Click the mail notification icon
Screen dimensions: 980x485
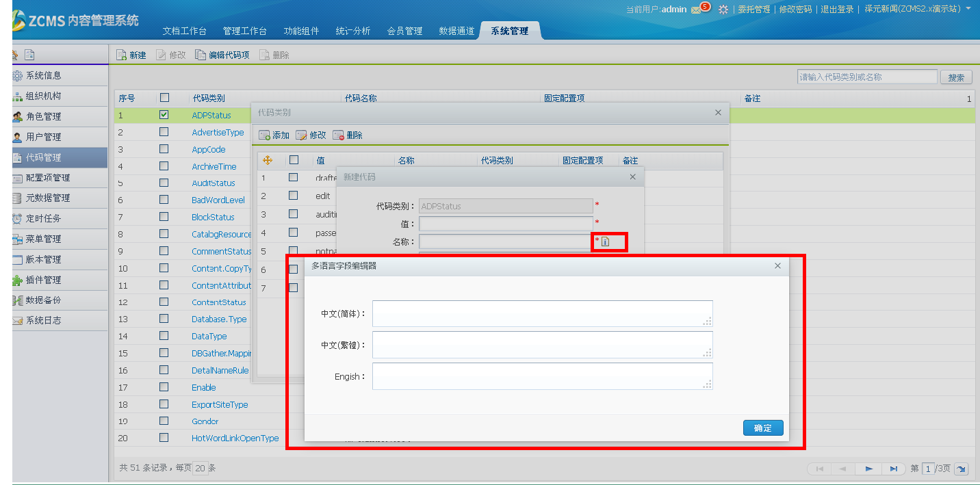pos(697,10)
